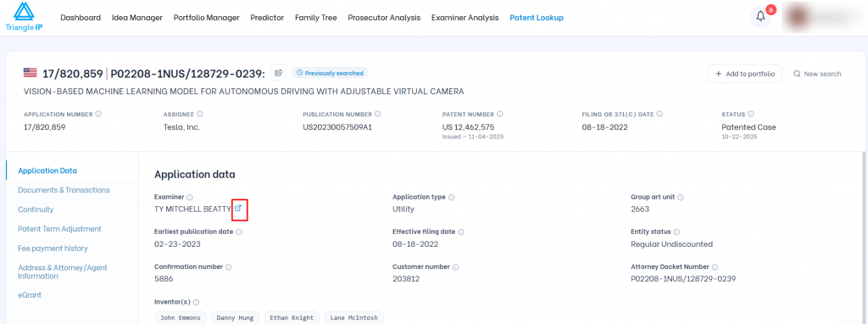868x324 pixels.
Task: Click info icon next to Attorney Docket Number
Action: (715, 267)
